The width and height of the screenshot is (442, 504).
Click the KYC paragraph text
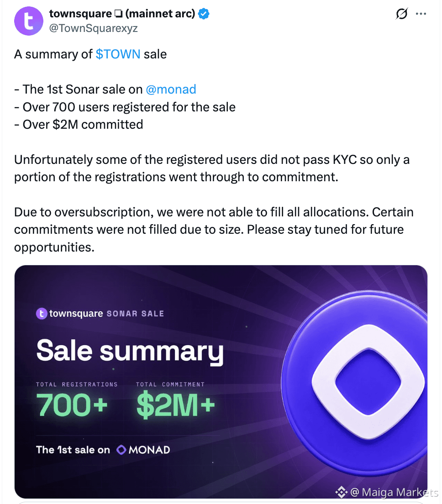212,168
